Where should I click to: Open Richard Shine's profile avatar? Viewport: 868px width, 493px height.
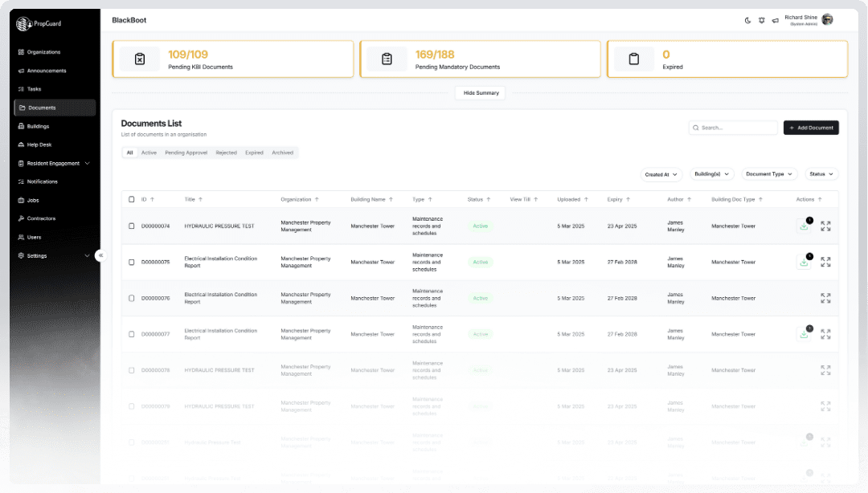tap(827, 19)
